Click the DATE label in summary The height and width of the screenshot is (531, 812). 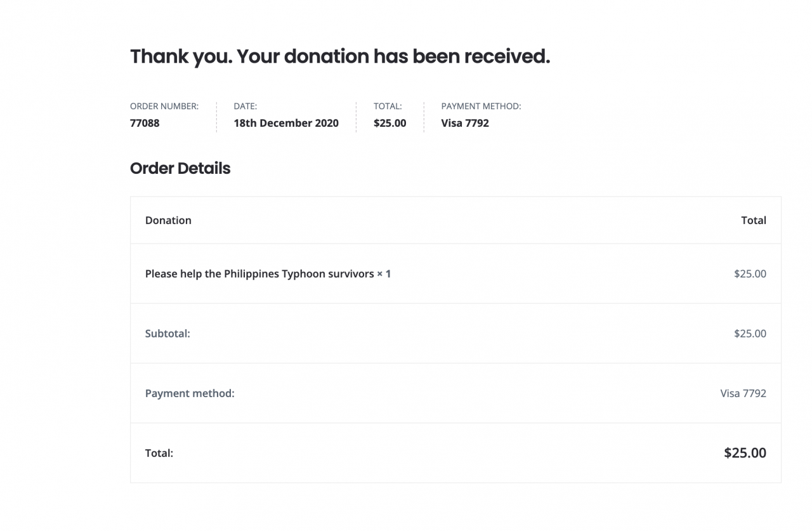(x=245, y=107)
